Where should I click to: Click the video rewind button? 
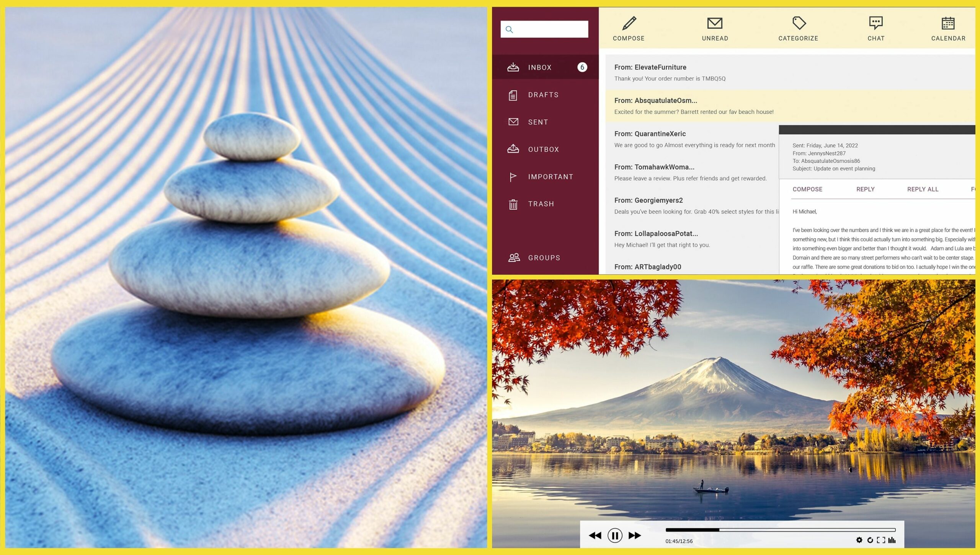tap(595, 535)
